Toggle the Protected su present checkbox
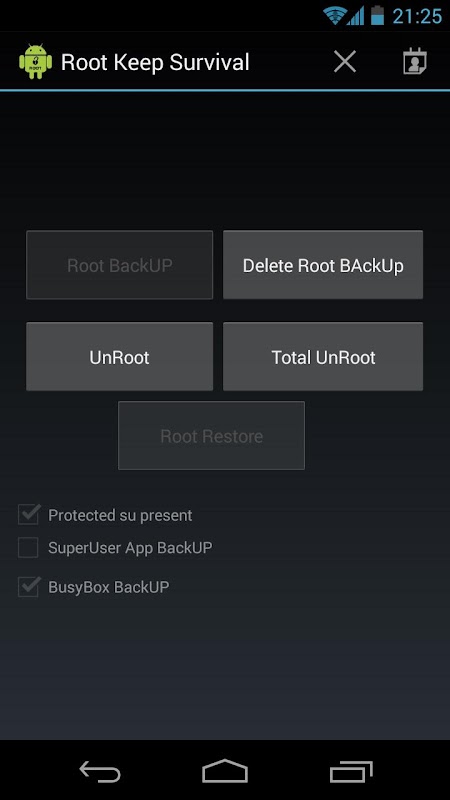This screenshot has height=800, width=450. (x=29, y=515)
